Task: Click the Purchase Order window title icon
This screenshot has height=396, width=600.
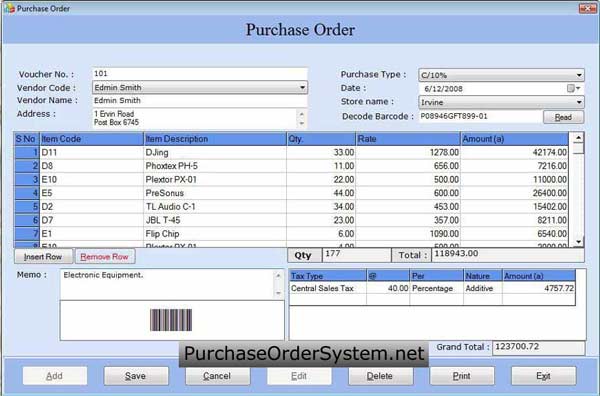Action: [9, 8]
